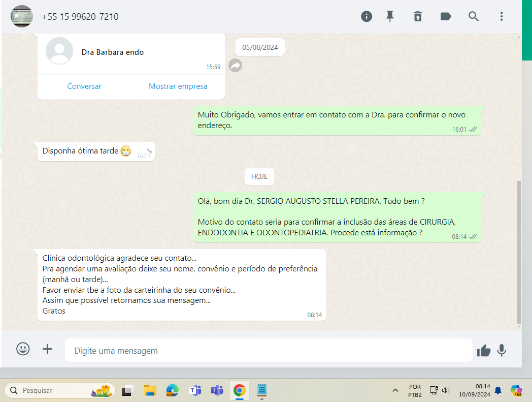Click the Conversar button on contact card
The width and height of the screenshot is (532, 402).
[84, 86]
